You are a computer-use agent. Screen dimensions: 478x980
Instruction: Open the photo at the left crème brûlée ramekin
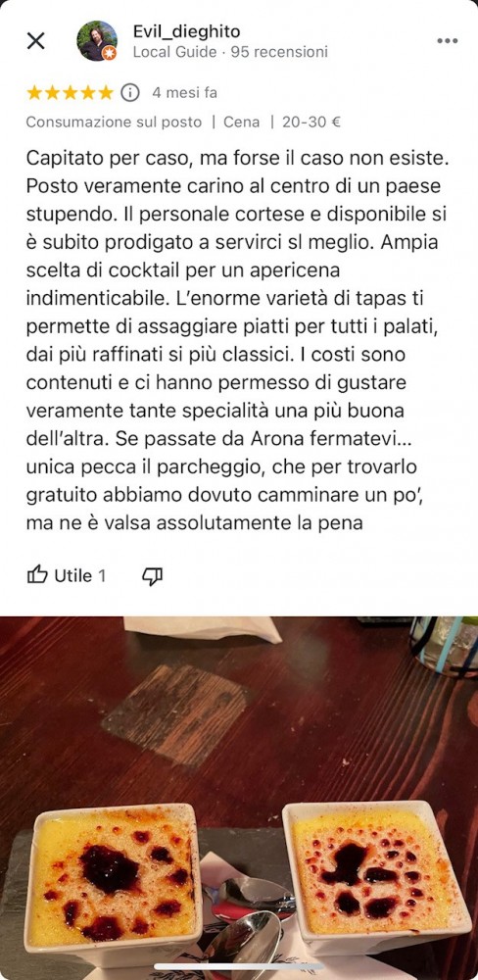(113, 875)
